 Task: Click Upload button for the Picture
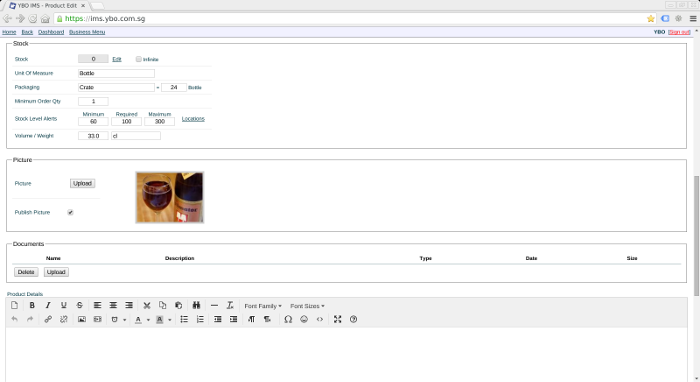point(83,183)
